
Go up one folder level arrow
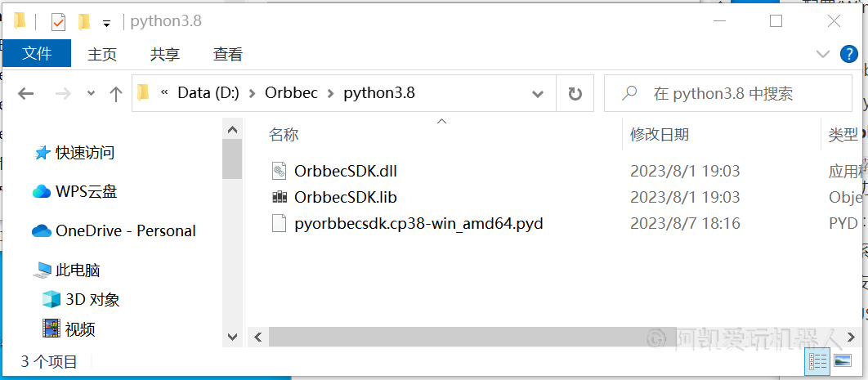(x=116, y=93)
